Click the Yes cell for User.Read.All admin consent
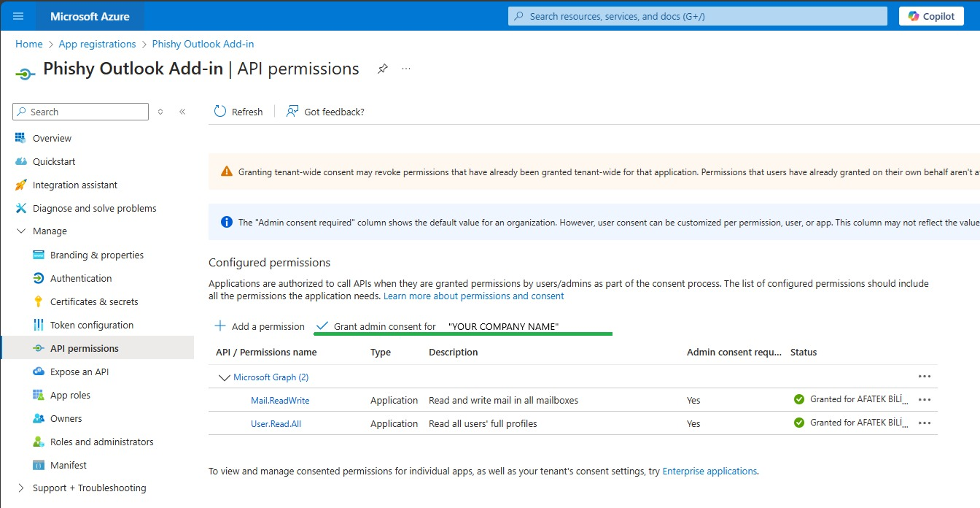The image size is (980, 508). tap(693, 424)
